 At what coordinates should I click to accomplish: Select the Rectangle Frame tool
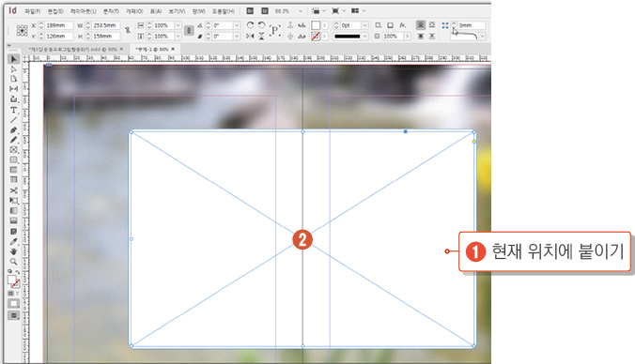pos(13,150)
